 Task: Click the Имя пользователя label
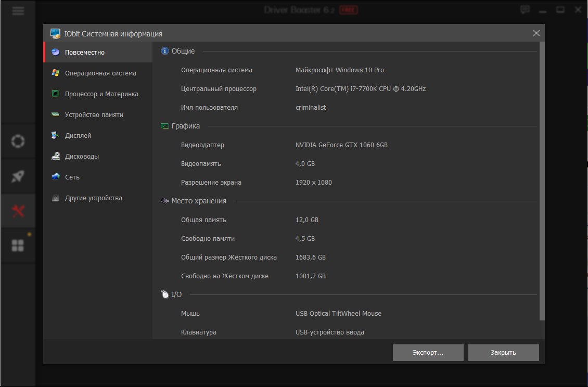[209, 108]
